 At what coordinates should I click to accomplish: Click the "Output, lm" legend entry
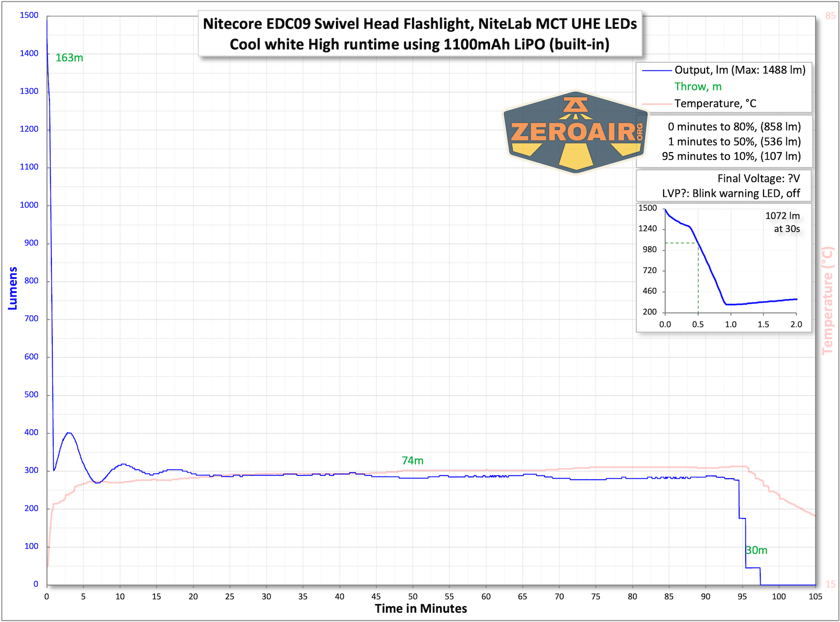pyautogui.click(x=740, y=70)
